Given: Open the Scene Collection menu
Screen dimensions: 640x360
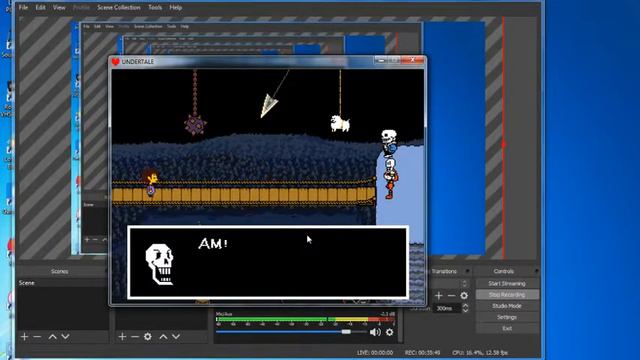Looking at the screenshot, I should (119, 7).
